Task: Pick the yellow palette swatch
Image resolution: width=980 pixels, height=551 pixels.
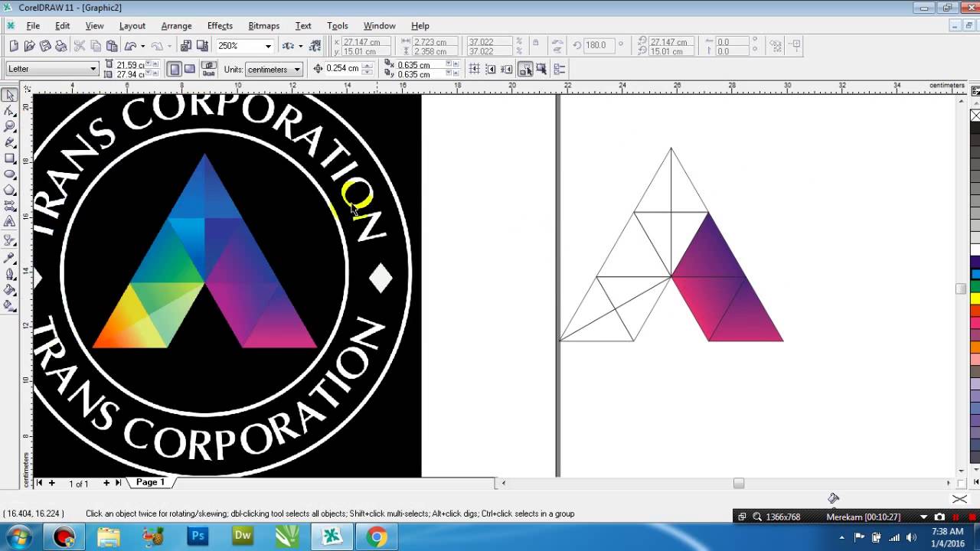Action: tap(975, 298)
